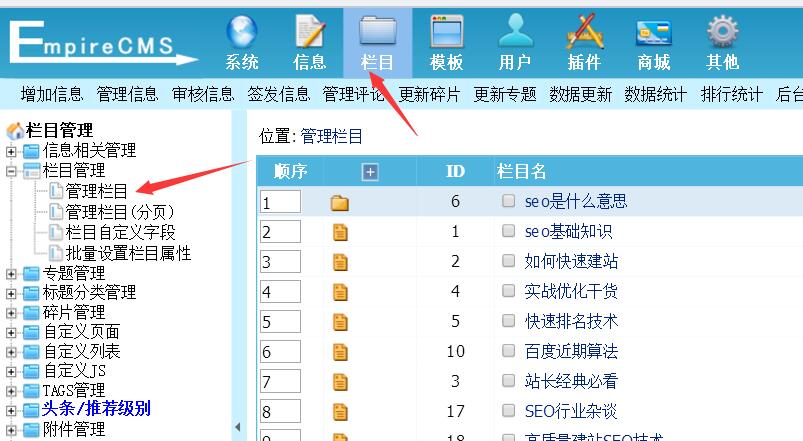
Task: Click the home icon beside 栏目管理 heading
Action: click(15, 131)
